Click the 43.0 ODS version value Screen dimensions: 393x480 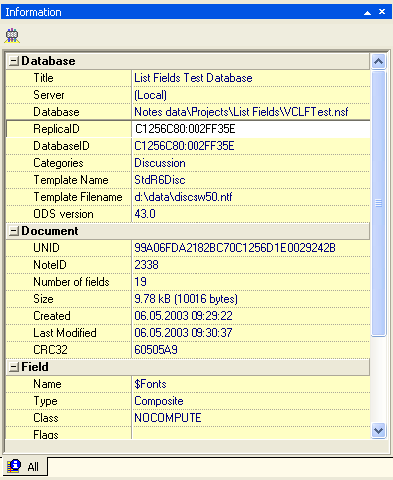tap(145, 214)
